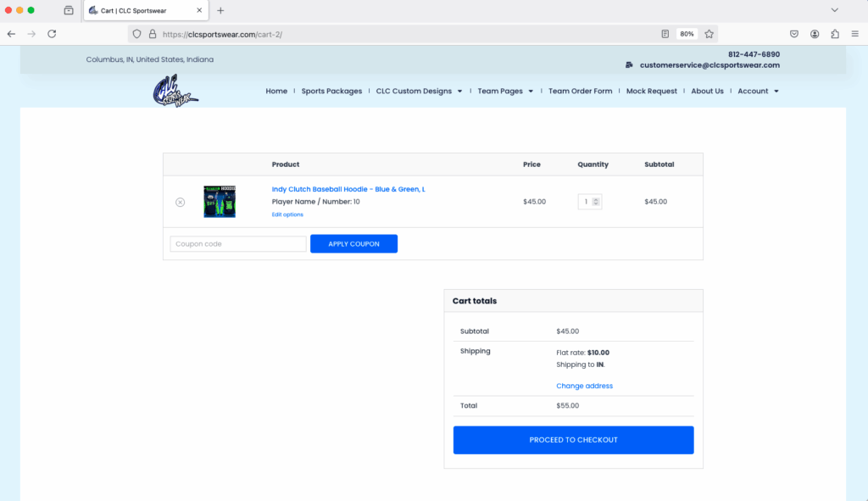Open the Indy Clutch Baseball Hoodie product link

[348, 189]
